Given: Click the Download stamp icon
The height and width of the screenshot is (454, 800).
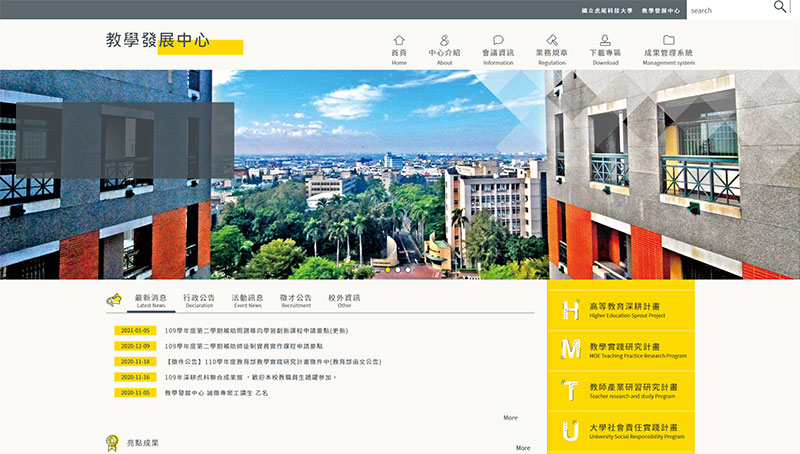Looking at the screenshot, I should pos(605,40).
